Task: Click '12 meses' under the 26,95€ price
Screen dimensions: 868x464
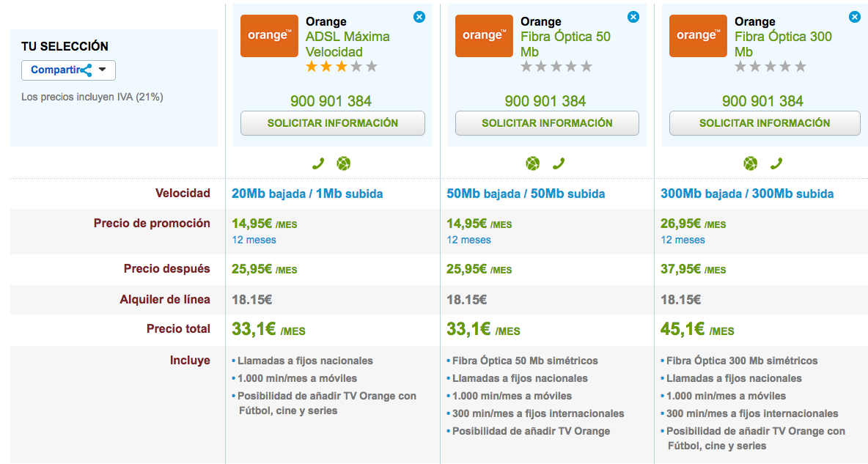Action: [x=683, y=240]
